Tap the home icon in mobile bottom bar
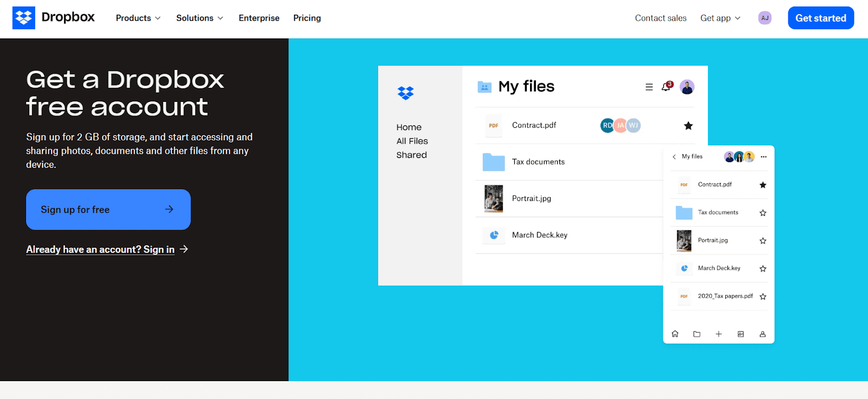868x399 pixels. 675,334
